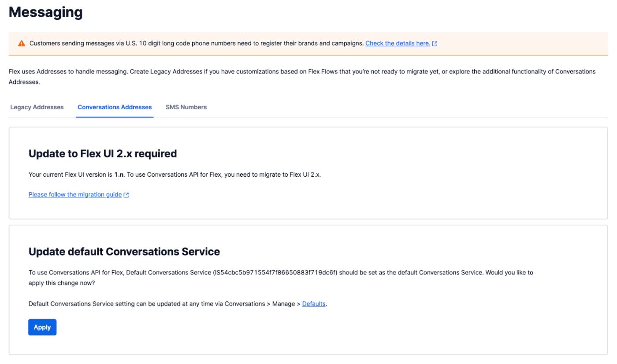617x364 pixels.
Task: Select the Messaging page title
Action: click(x=45, y=12)
